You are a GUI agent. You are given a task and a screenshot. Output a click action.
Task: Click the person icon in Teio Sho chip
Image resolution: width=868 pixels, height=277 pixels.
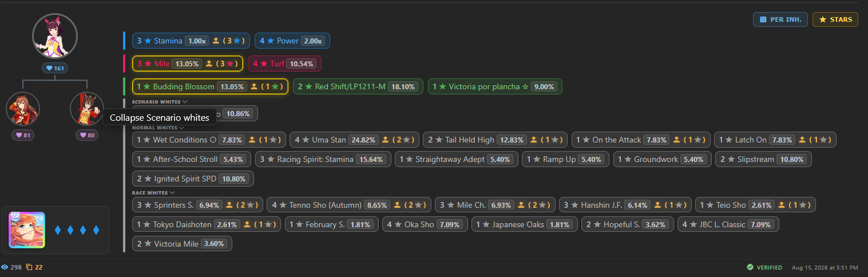pos(781,205)
